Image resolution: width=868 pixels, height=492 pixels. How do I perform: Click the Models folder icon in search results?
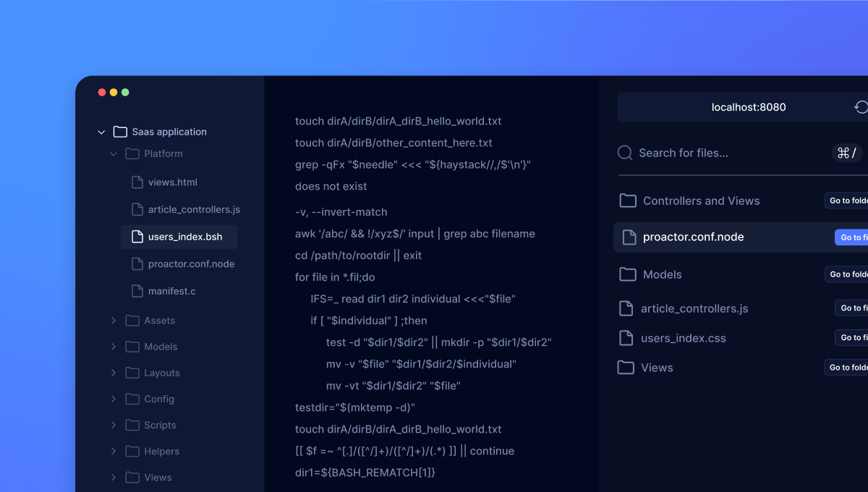click(626, 274)
